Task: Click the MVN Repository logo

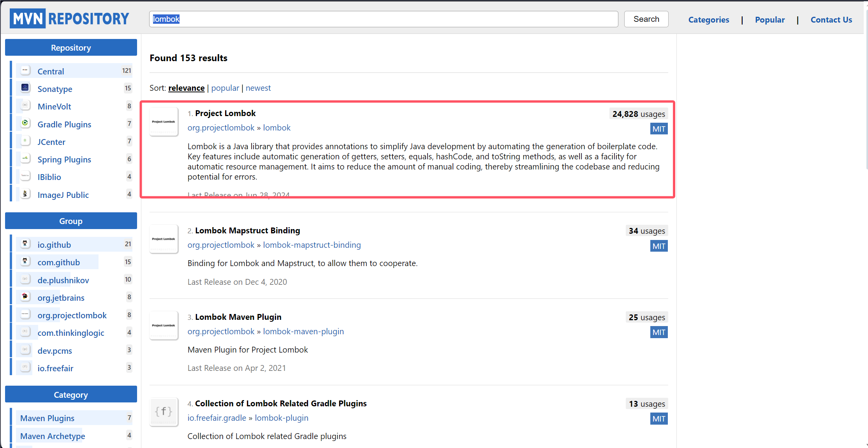Action: (x=70, y=19)
